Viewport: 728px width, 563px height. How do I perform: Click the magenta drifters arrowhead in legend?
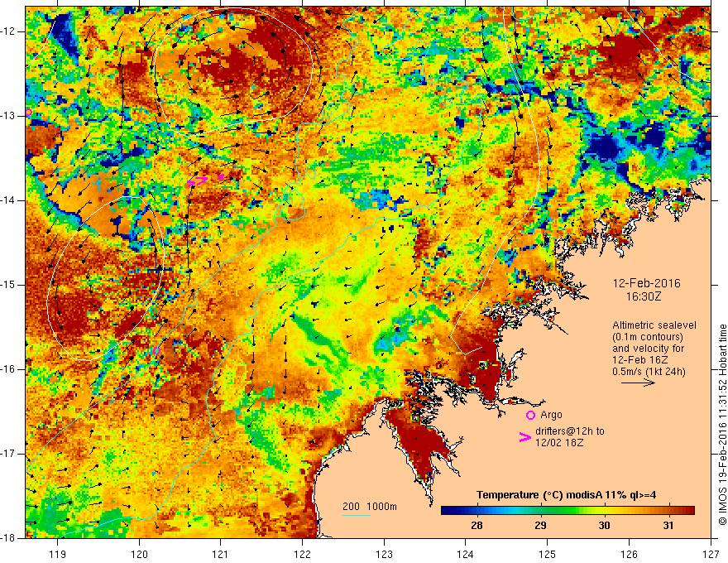pyautogui.click(x=525, y=436)
